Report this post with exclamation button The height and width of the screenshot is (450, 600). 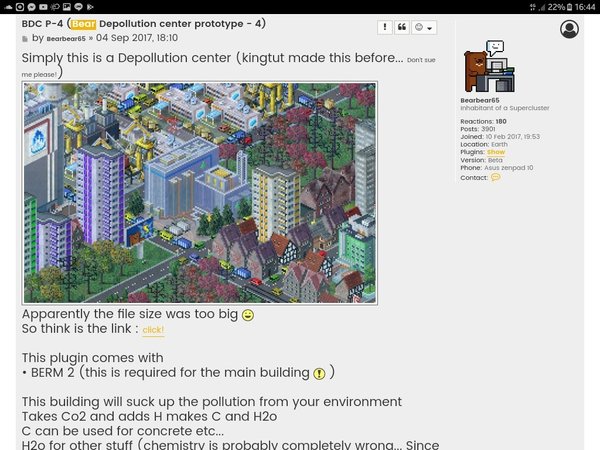(385, 27)
